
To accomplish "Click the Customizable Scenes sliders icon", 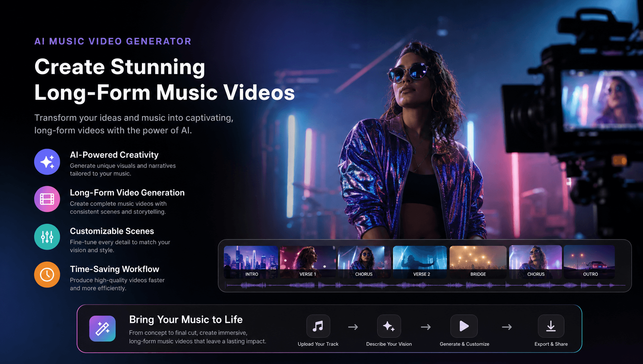I will (x=47, y=237).
